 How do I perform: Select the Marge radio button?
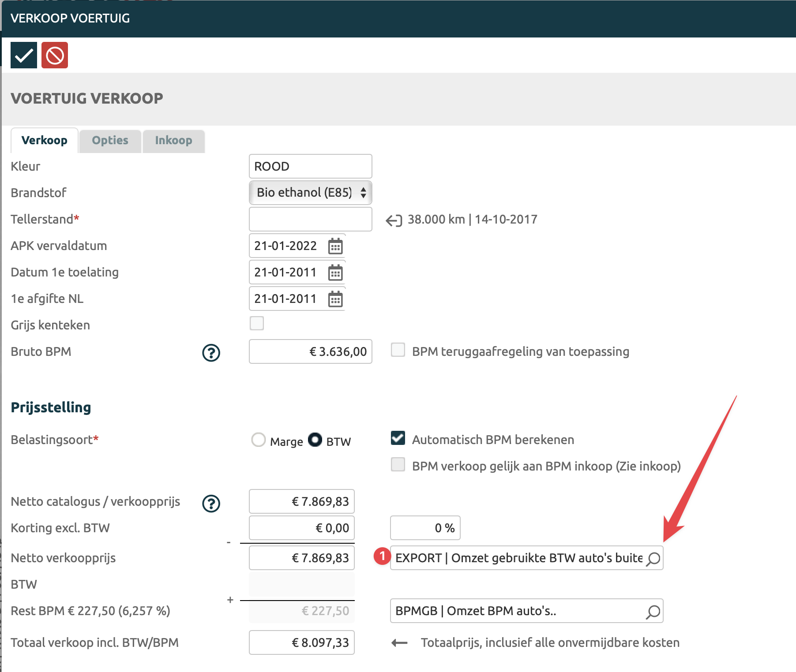point(259,440)
